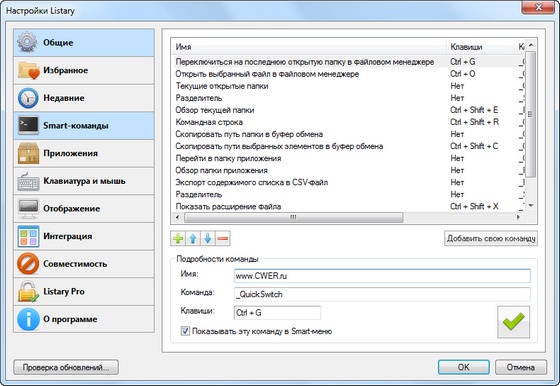
Task: Open Совместимость section with prohibition icon
Action: click(84, 264)
